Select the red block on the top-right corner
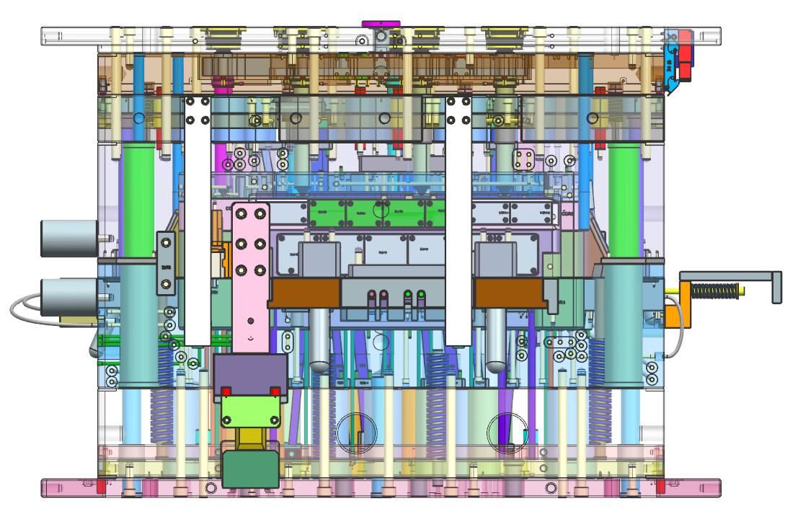798x532 pixels. click(686, 58)
